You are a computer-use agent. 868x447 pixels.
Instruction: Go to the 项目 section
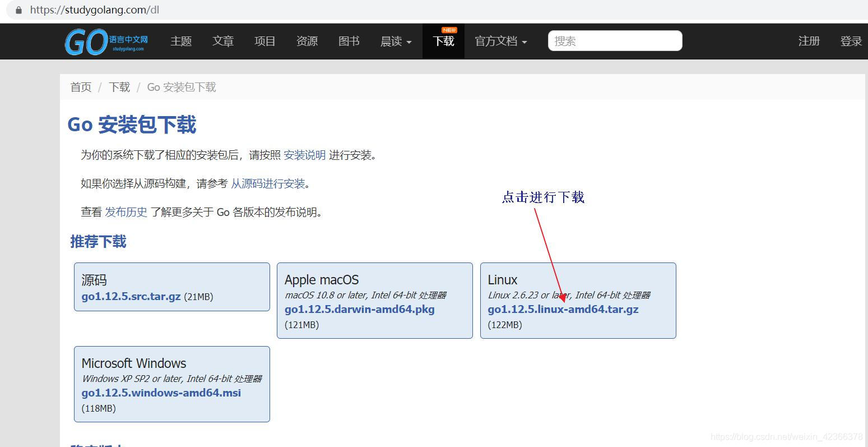(x=265, y=41)
